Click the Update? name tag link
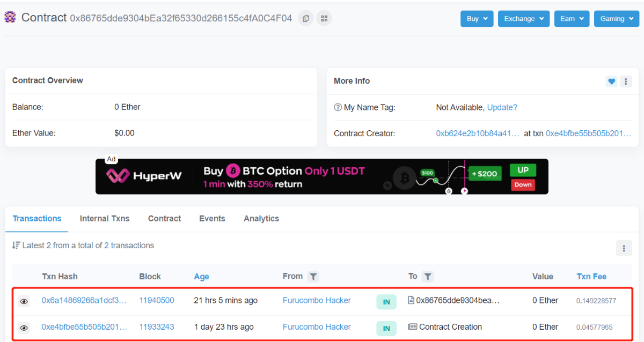The height and width of the screenshot is (342, 644). (502, 107)
